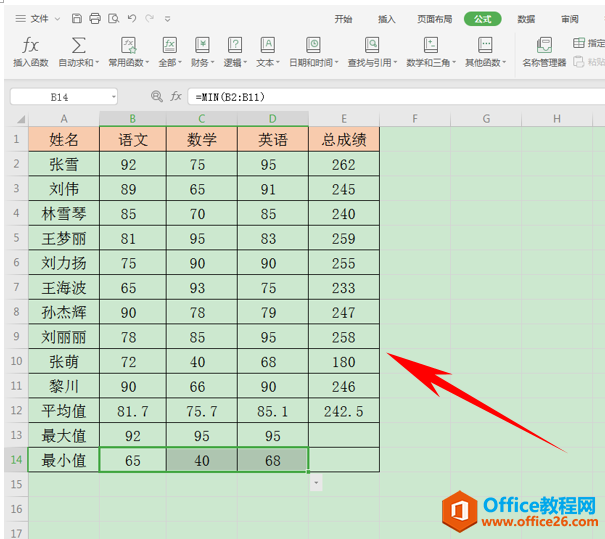Viewport: 605px width, 539px height.
Task: Click cell C14 showing 40
Action: coord(202,460)
